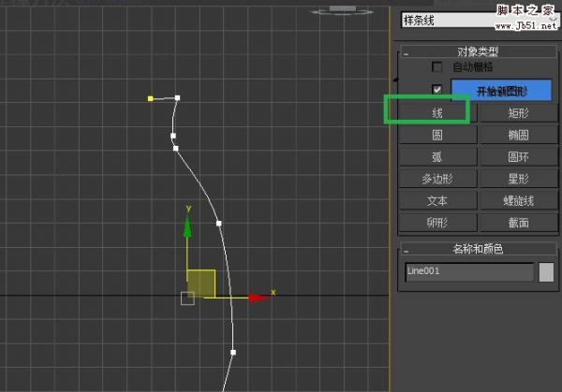
Task: Select the 截面 section shape button
Action: [x=518, y=223]
